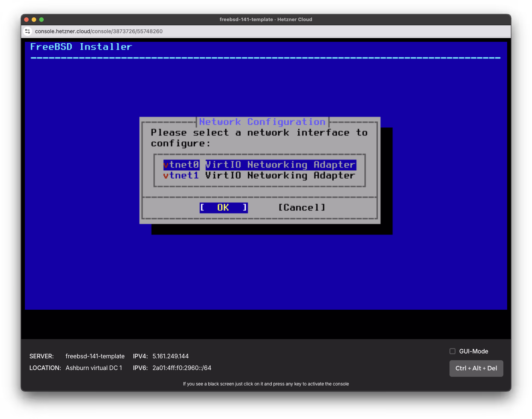This screenshot has height=419, width=532.
Task: Click the IPV4 address 5.161.249.144
Action: tap(170, 356)
